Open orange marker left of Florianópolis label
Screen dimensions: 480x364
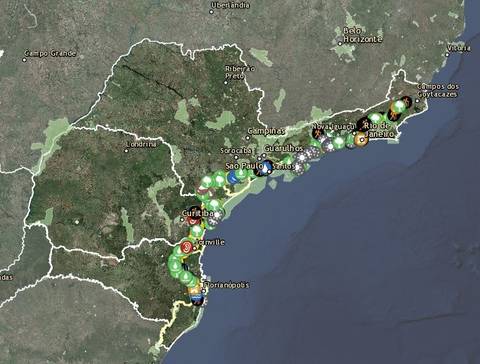coord(193,289)
